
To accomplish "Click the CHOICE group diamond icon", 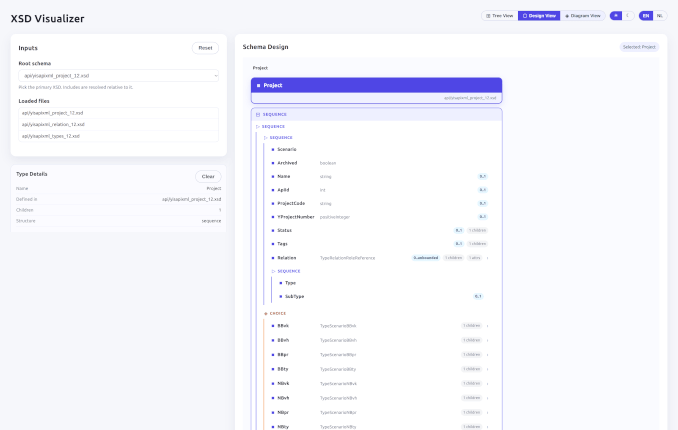I will tap(266, 313).
